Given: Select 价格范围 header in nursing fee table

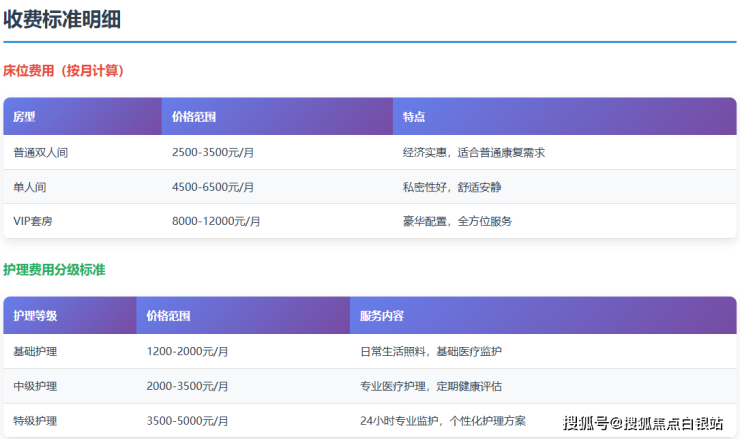Looking at the screenshot, I should [x=168, y=316].
